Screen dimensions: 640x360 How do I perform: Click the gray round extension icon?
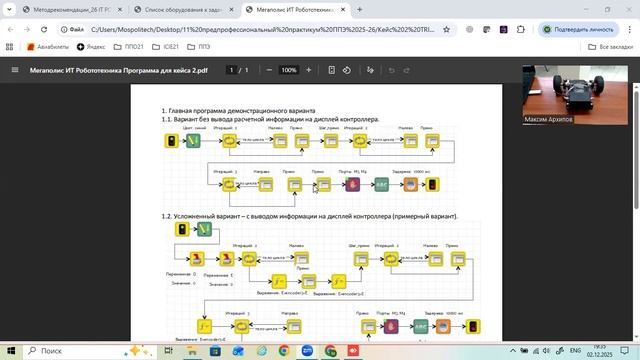pyautogui.click(x=470, y=29)
